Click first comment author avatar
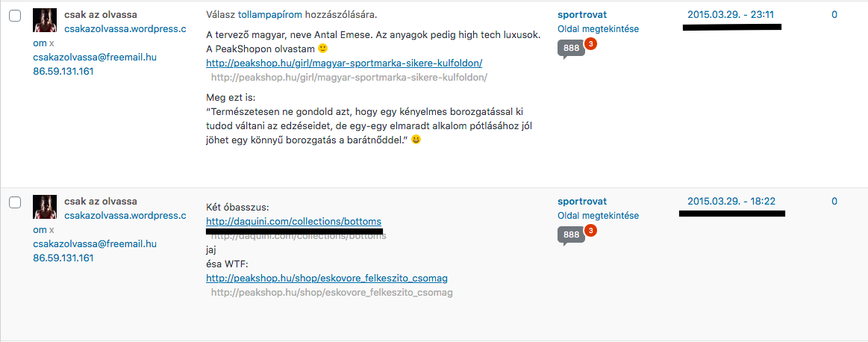The width and height of the screenshot is (868, 342). [46, 20]
